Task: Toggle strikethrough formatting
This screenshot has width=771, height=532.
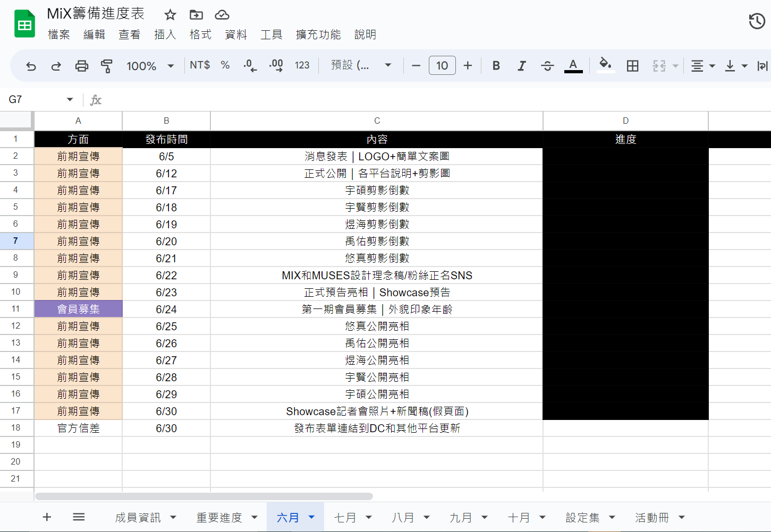Action: pyautogui.click(x=547, y=66)
